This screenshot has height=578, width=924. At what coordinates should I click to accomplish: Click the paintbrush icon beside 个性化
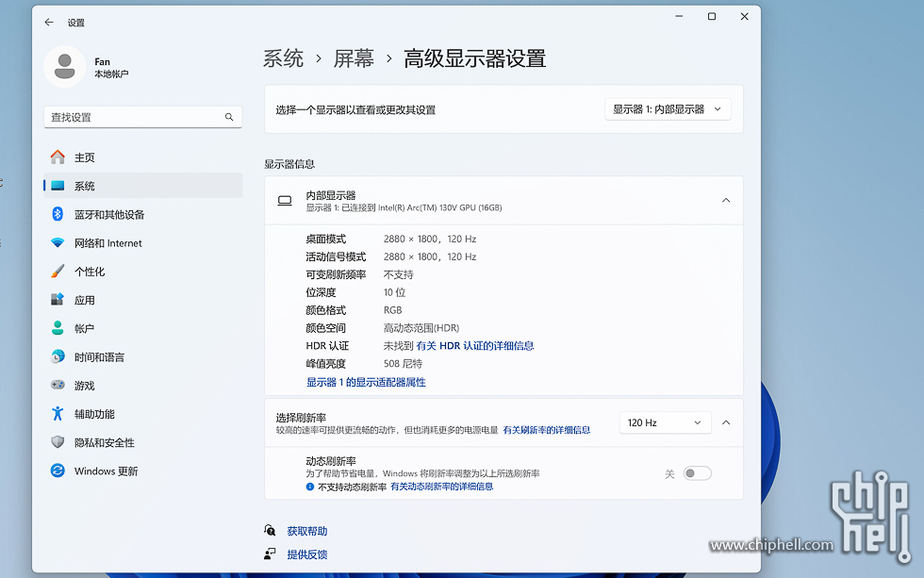point(58,271)
